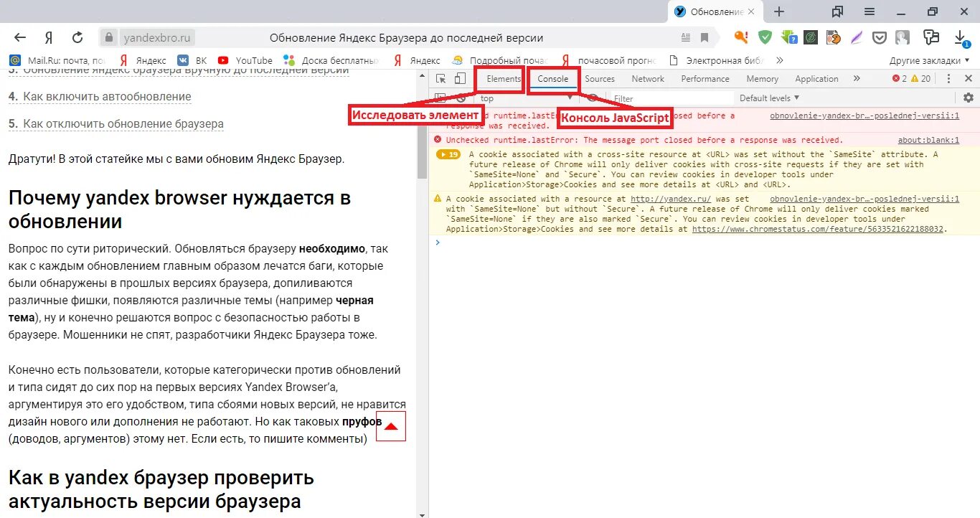Image resolution: width=980 pixels, height=518 pixels.
Task: Open the orange Pac-Man reader extension
Action: coord(834,37)
